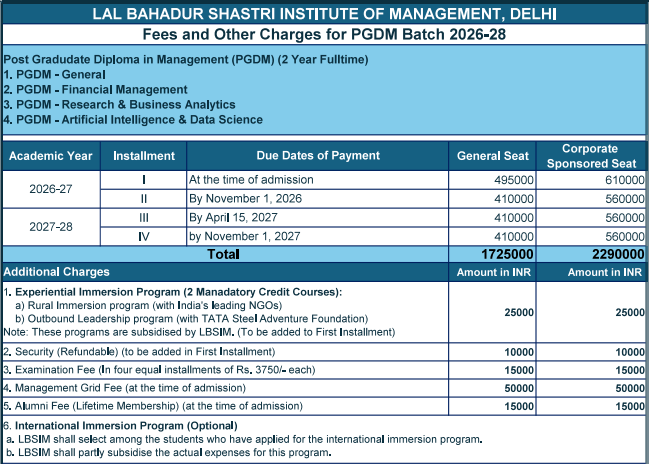This screenshot has height=464, width=651.
Task: Click the Additional Charges section header
Action: click(x=57, y=272)
